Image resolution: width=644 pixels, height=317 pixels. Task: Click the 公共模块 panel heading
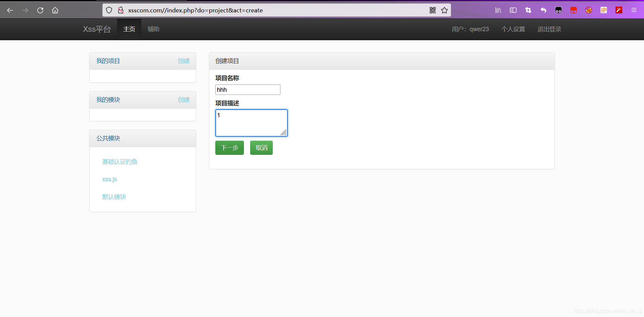coord(108,138)
